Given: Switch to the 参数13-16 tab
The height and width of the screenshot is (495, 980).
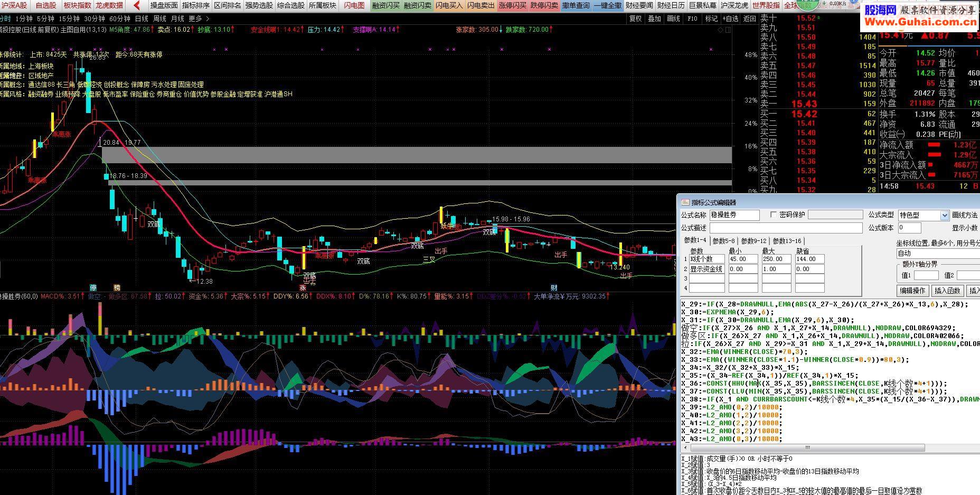Looking at the screenshot, I should [x=787, y=241].
